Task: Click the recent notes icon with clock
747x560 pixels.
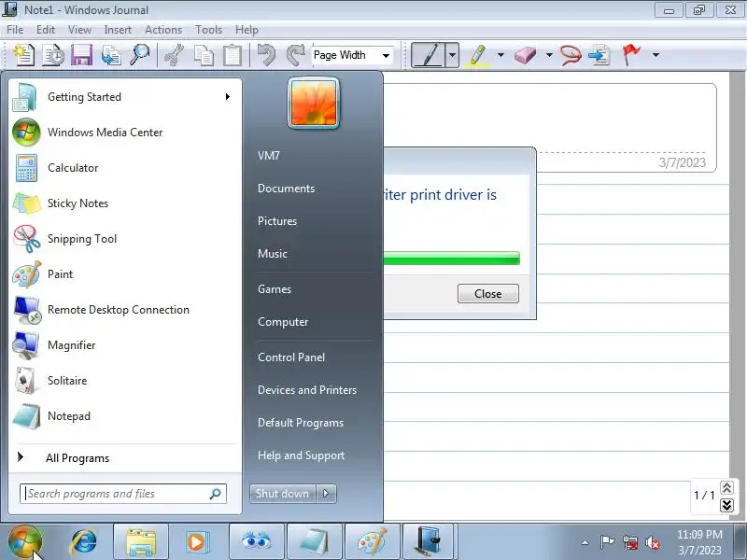Action: pyautogui.click(x=53, y=55)
